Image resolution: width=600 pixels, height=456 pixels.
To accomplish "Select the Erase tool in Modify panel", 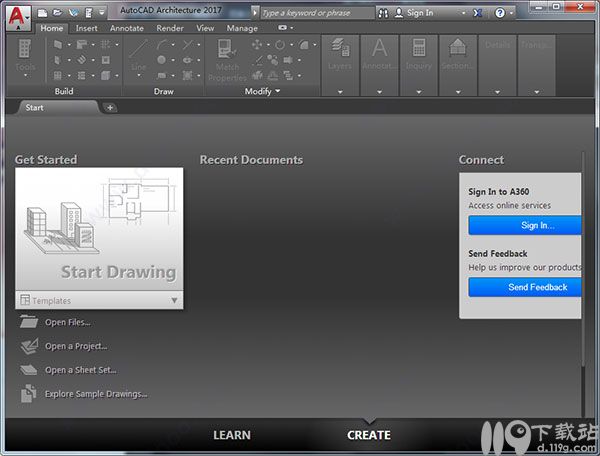I will (x=259, y=60).
